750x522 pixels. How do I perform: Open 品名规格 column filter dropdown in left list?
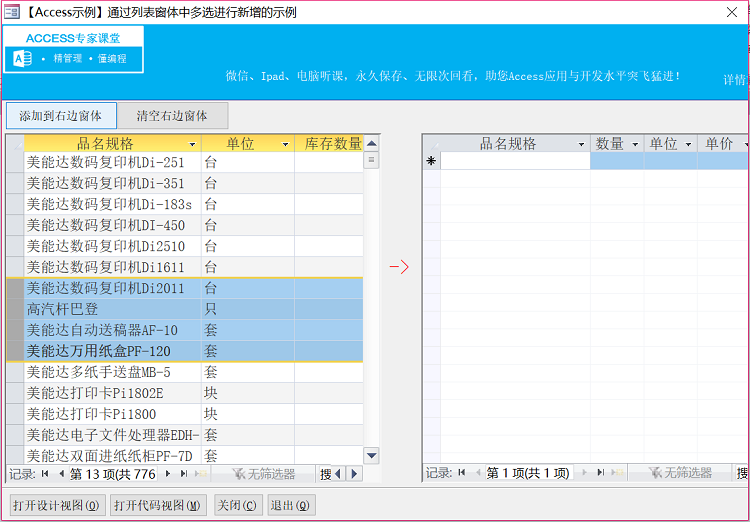[x=193, y=144]
